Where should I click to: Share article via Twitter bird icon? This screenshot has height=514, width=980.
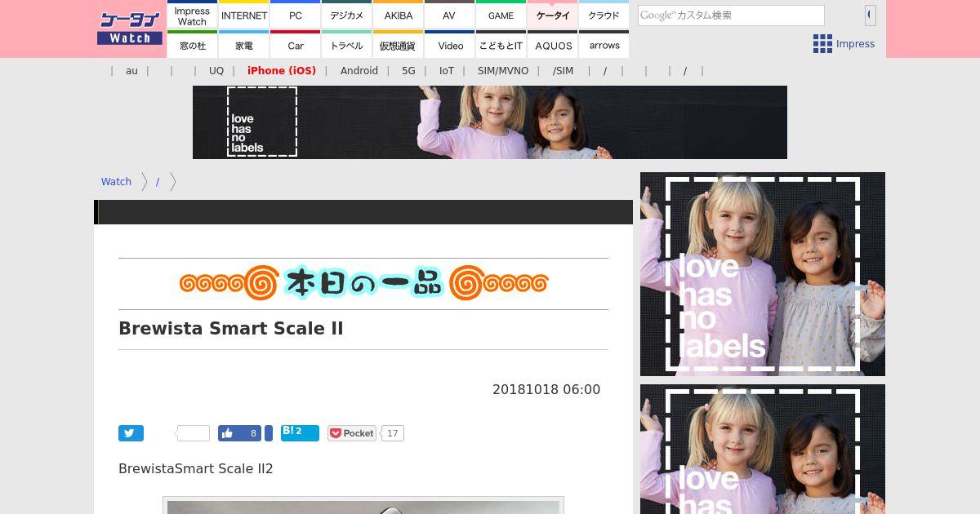[131, 433]
